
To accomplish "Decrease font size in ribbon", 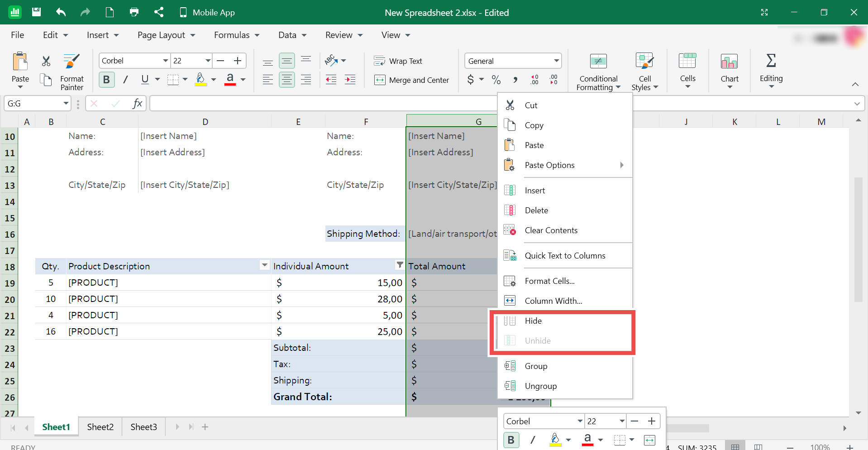I will click(221, 61).
